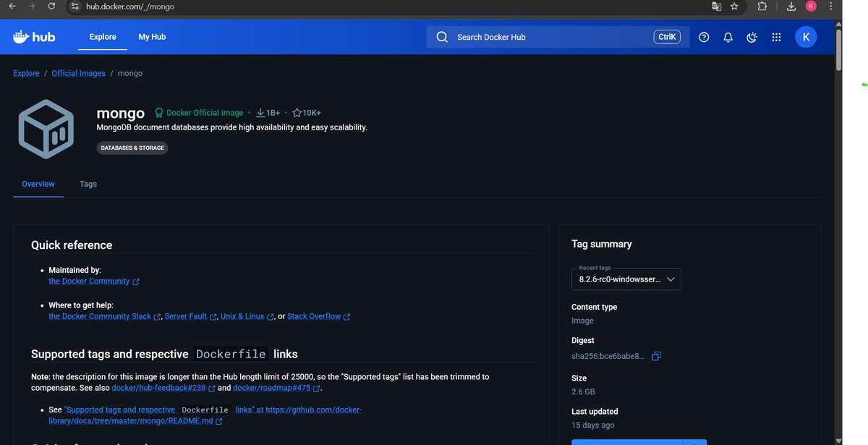Open the docker/hub-feedback#238 link
The image size is (868, 445).
tap(161, 387)
